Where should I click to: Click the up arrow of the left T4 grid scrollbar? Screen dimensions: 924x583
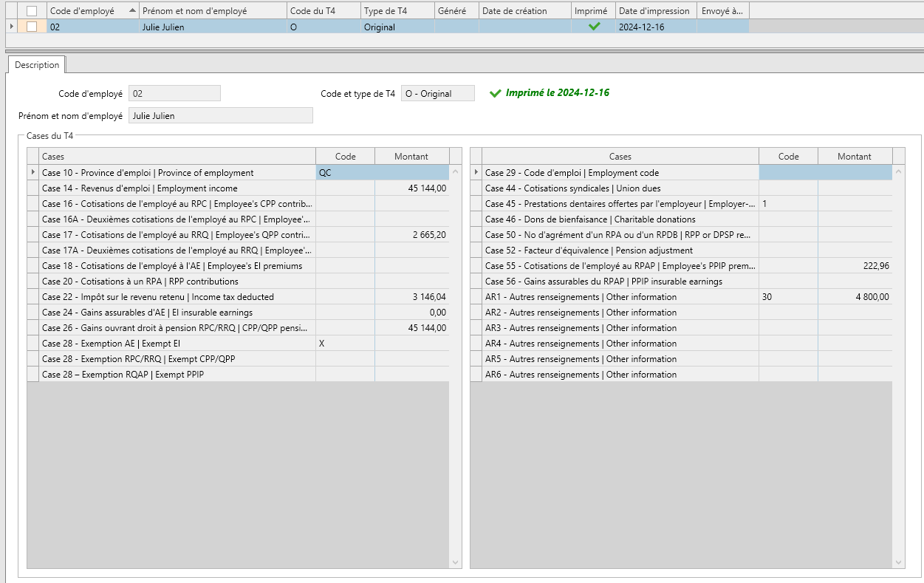tap(455, 172)
